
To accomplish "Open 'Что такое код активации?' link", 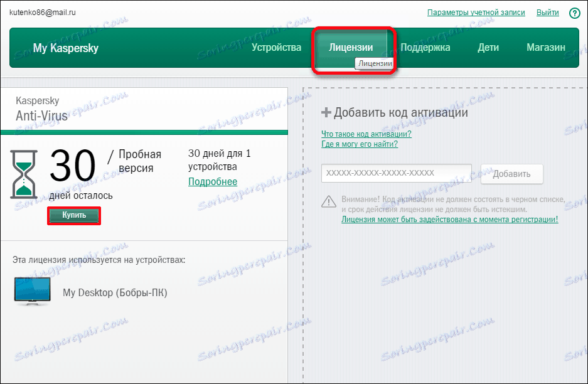I will pos(366,134).
